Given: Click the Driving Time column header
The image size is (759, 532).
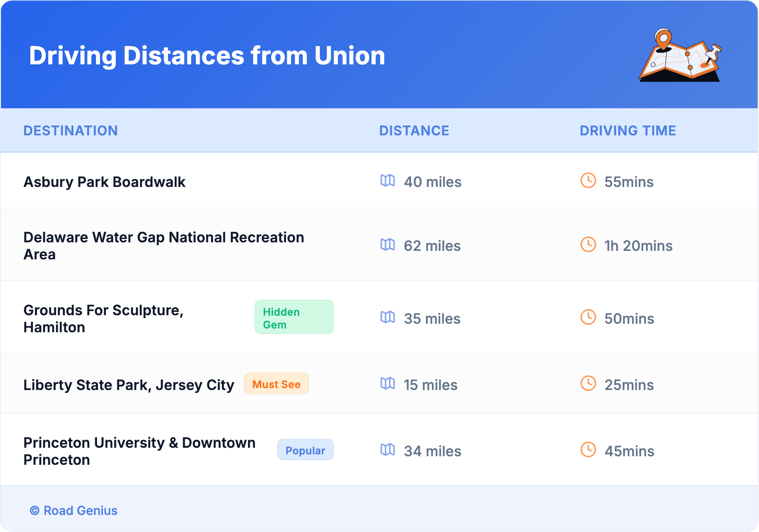Looking at the screenshot, I should 627,131.
